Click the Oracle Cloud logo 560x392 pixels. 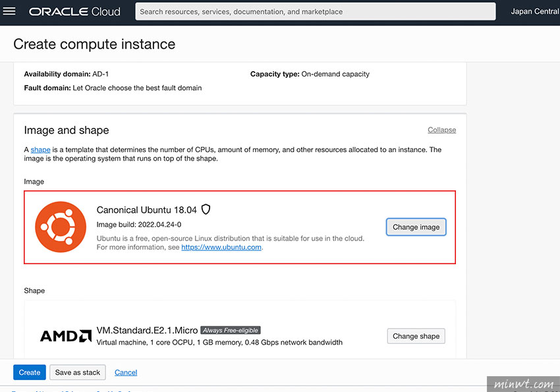point(74,12)
